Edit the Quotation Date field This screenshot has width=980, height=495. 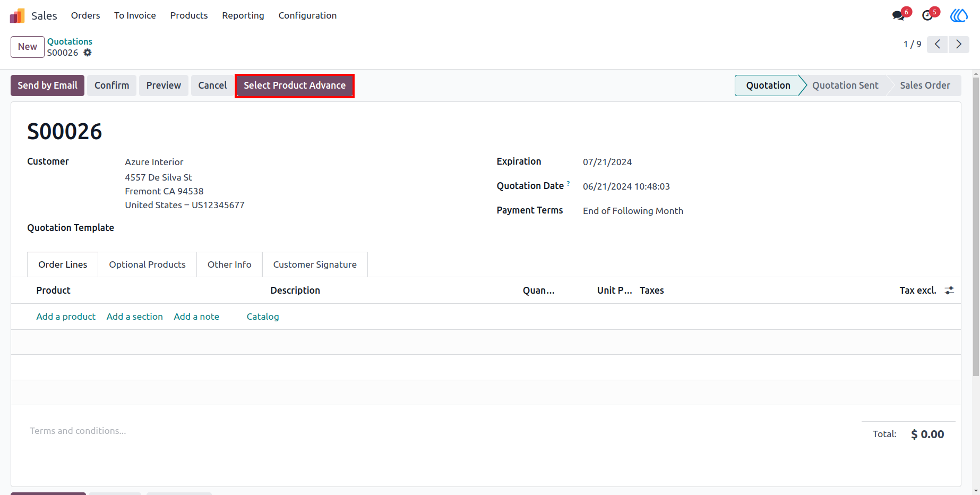[626, 186]
